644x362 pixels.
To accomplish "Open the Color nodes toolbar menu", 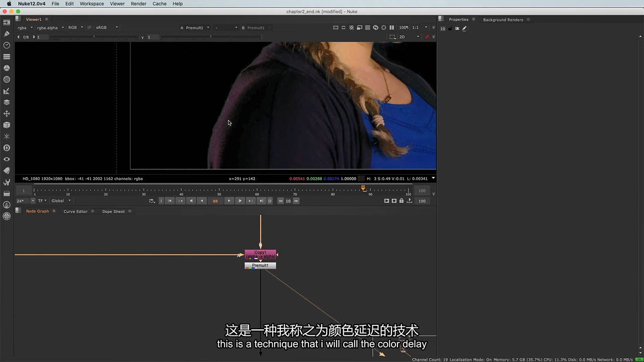I will click(x=7, y=68).
